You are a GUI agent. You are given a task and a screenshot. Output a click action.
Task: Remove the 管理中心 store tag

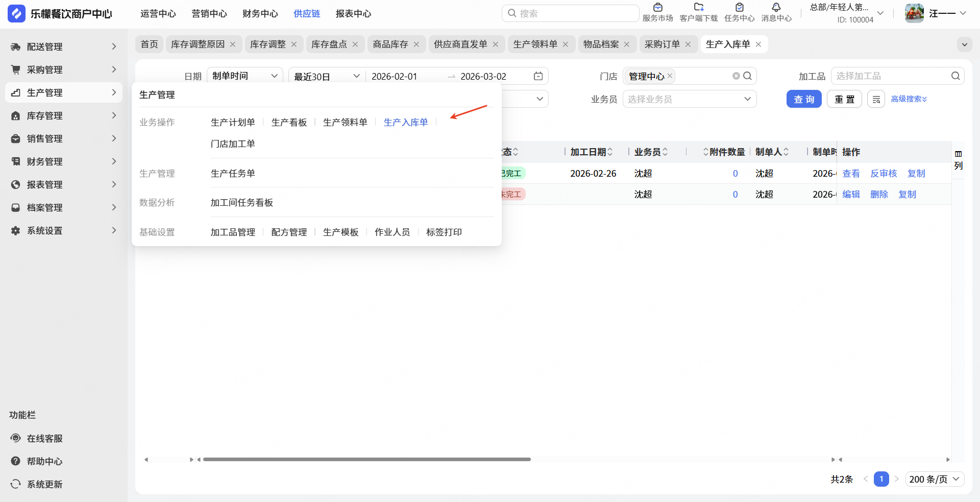point(670,76)
